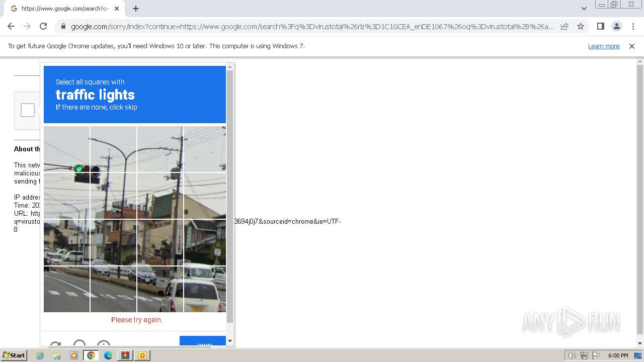
Task: Click the traffic lights heading text
Action: [x=95, y=95]
